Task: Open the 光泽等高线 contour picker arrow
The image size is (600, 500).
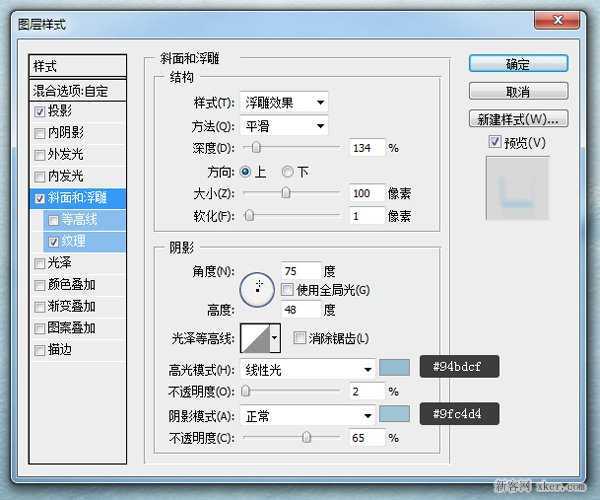Action: (275, 338)
